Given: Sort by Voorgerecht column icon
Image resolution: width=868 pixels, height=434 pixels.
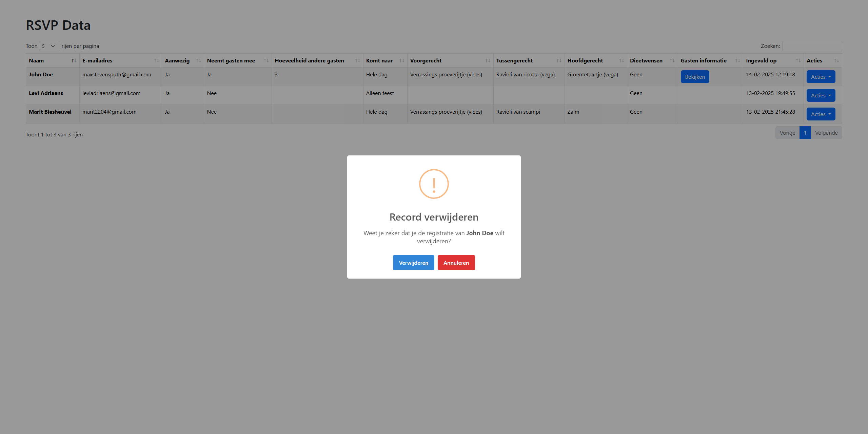Looking at the screenshot, I should 488,61.
